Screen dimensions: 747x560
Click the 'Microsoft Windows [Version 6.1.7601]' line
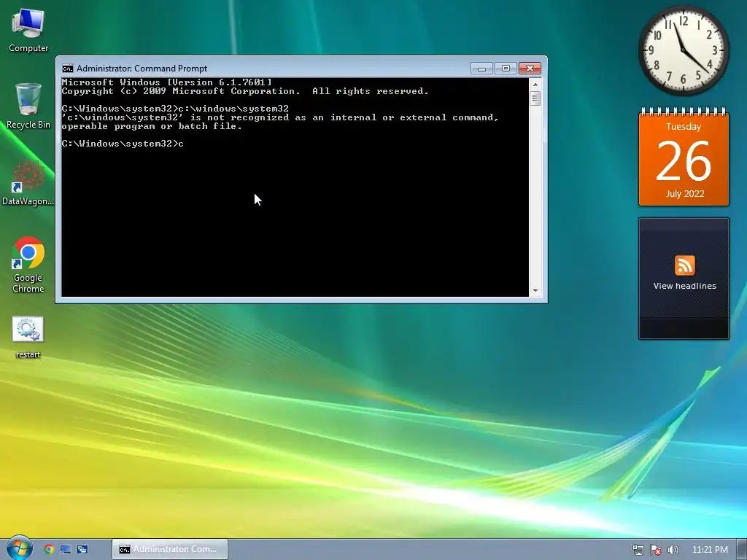(x=167, y=82)
